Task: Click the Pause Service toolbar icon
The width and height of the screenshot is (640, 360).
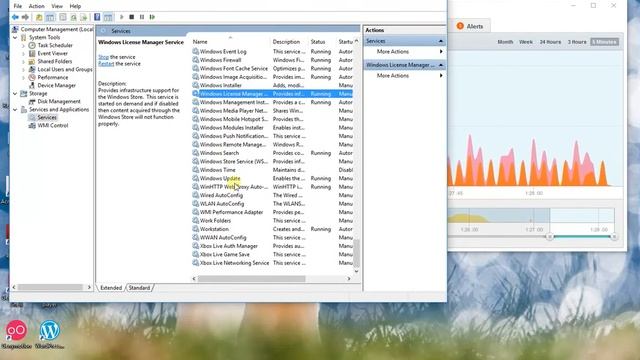Action: tap(142, 17)
